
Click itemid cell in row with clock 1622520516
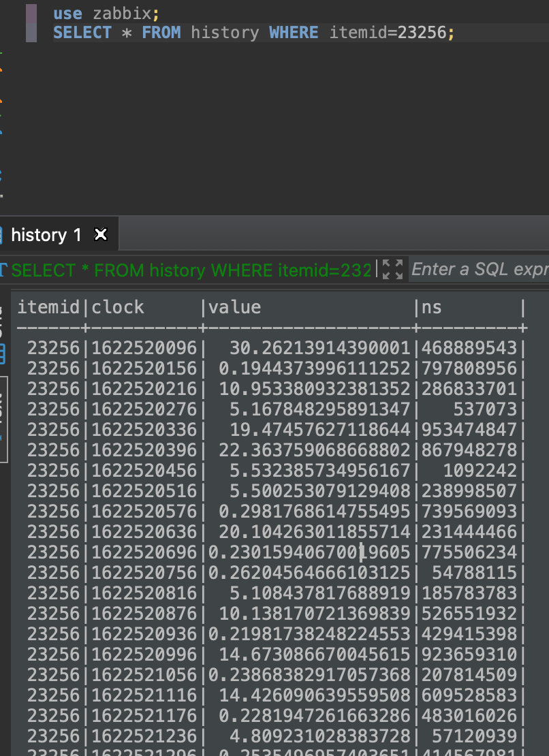coord(53,491)
